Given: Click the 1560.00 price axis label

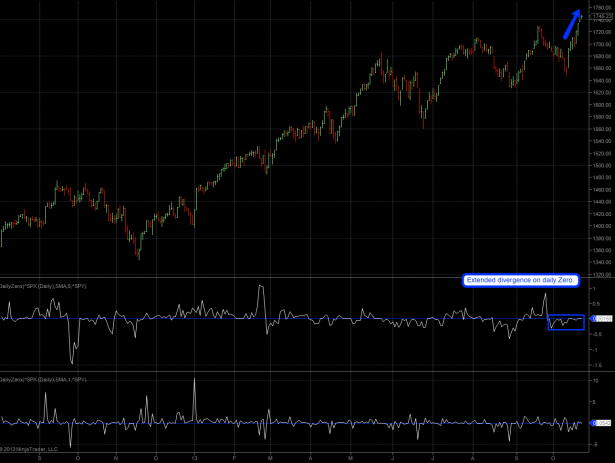Looking at the screenshot, I should click(602, 129).
